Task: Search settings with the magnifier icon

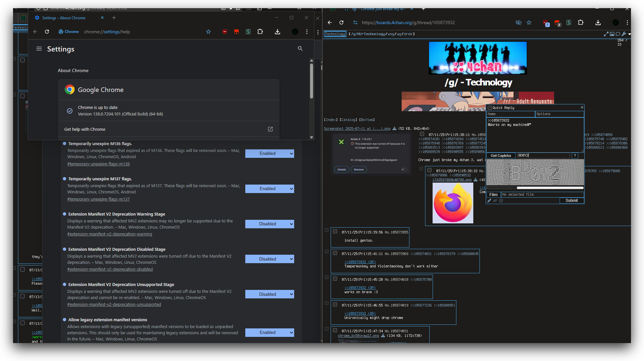Action: pos(300,49)
